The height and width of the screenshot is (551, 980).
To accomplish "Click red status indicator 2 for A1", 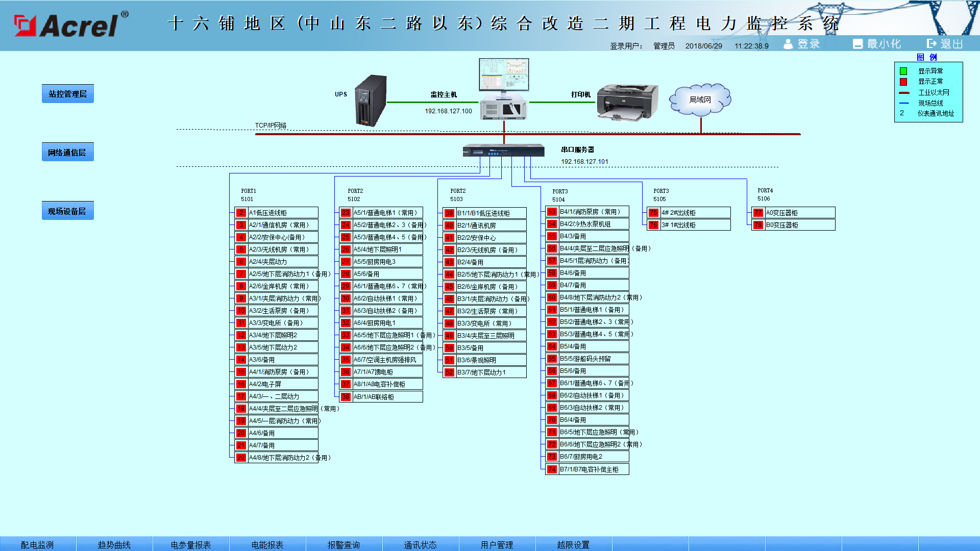I will pyautogui.click(x=241, y=213).
